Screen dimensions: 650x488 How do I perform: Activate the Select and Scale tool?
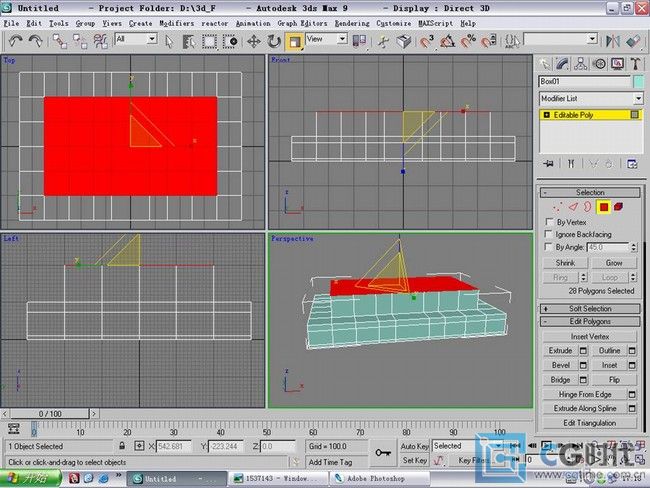pyautogui.click(x=294, y=41)
